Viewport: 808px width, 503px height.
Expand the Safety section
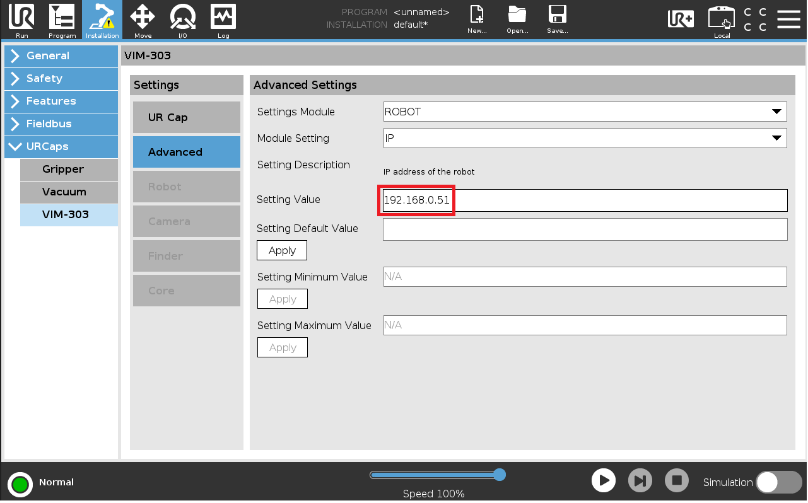[61, 78]
